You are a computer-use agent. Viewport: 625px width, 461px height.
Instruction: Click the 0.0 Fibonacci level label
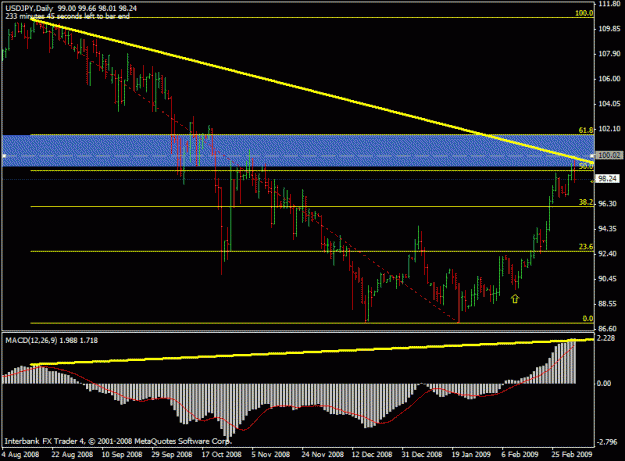click(588, 318)
